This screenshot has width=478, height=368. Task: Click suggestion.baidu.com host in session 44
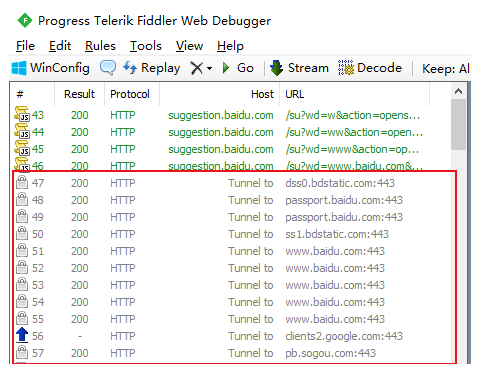tap(221, 132)
